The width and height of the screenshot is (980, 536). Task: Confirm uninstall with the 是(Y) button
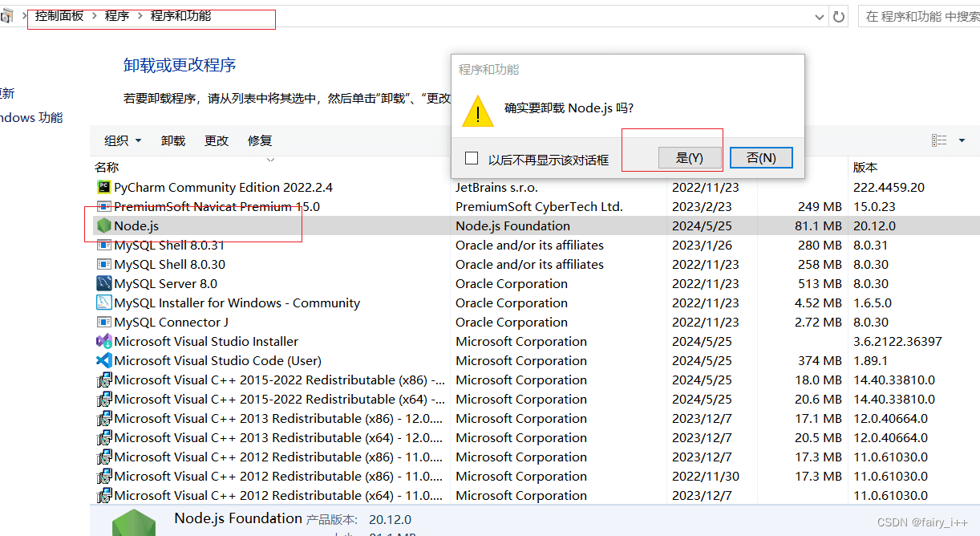coord(690,158)
